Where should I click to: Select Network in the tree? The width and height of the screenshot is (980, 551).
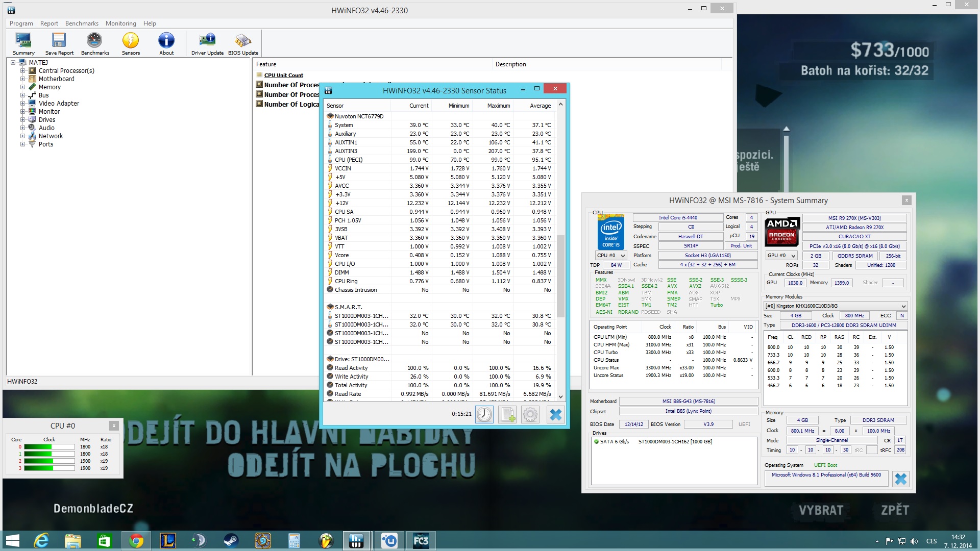51,136
